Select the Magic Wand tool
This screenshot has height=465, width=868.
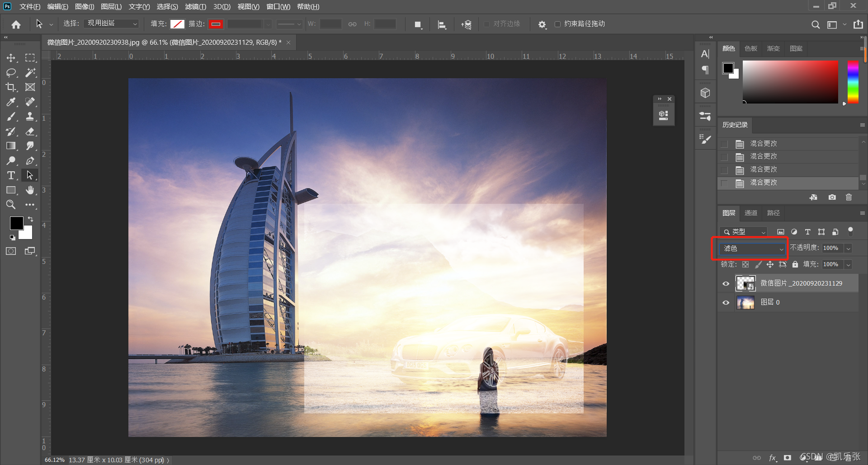pyautogui.click(x=30, y=72)
